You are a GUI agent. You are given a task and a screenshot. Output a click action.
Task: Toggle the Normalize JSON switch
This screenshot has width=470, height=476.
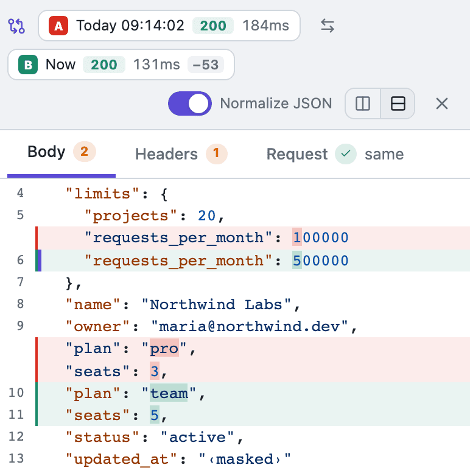point(190,103)
